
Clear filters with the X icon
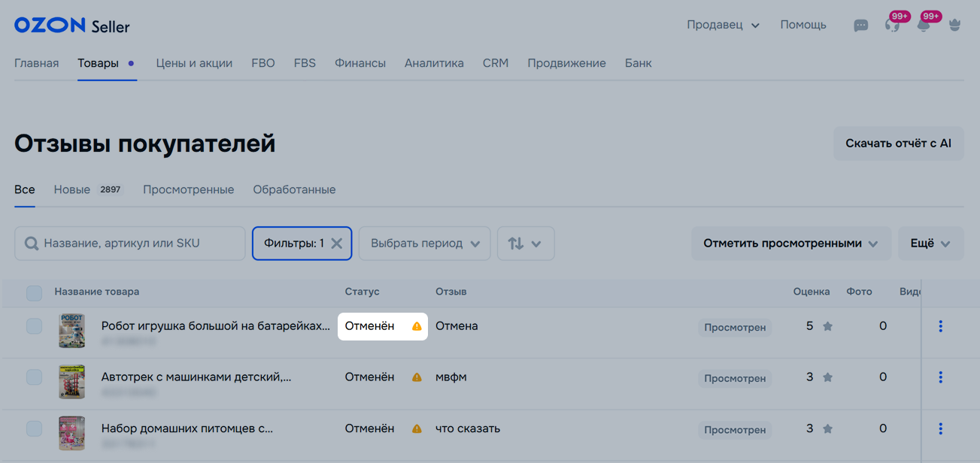337,244
